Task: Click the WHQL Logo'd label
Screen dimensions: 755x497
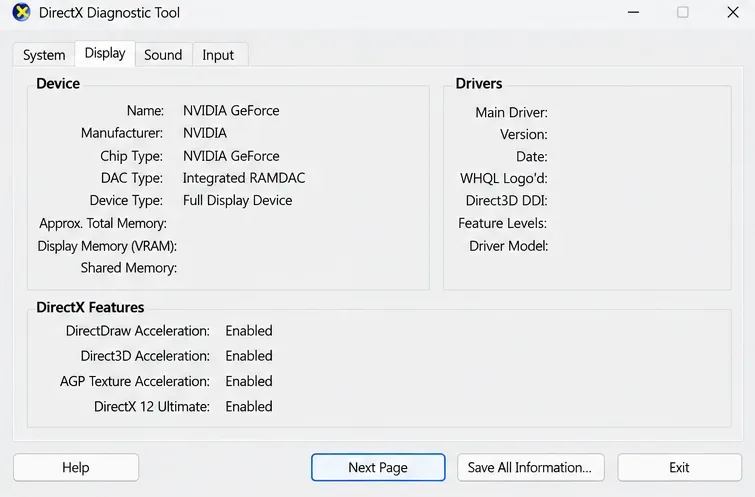Action: point(504,179)
